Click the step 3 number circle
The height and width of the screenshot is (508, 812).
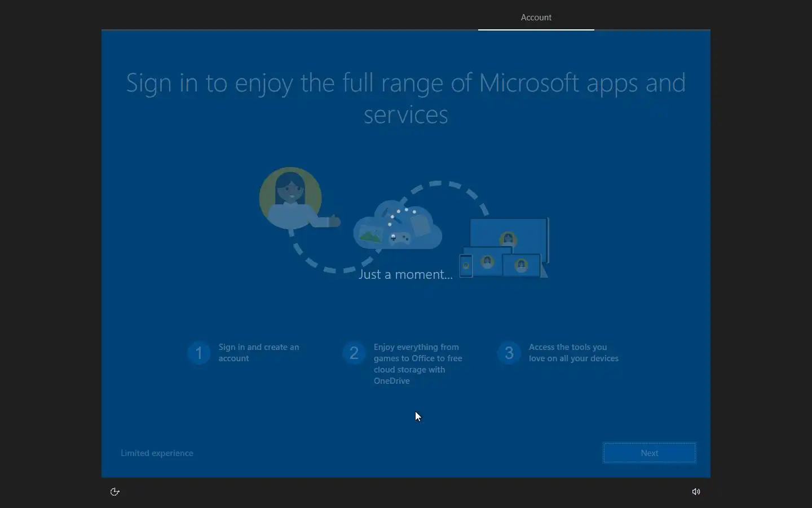point(509,353)
